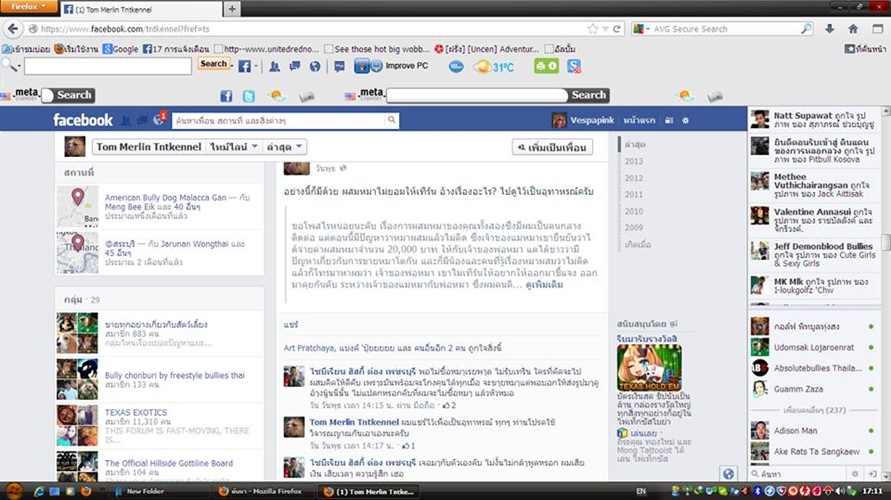Click the 17:11 clock in system tray

872,491
